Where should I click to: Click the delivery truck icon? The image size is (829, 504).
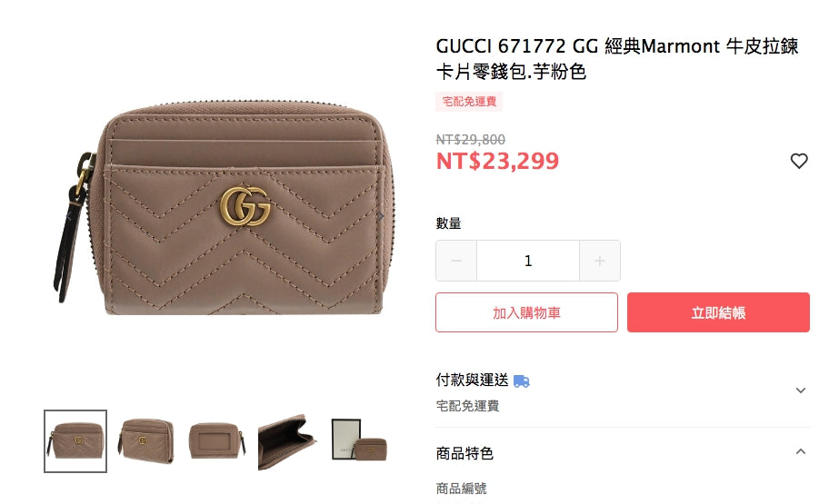pyautogui.click(x=521, y=380)
